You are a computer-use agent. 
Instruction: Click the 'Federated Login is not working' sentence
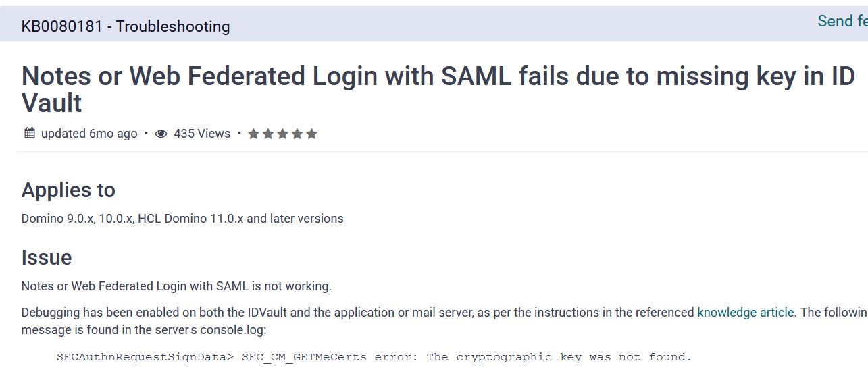pyautogui.click(x=176, y=286)
